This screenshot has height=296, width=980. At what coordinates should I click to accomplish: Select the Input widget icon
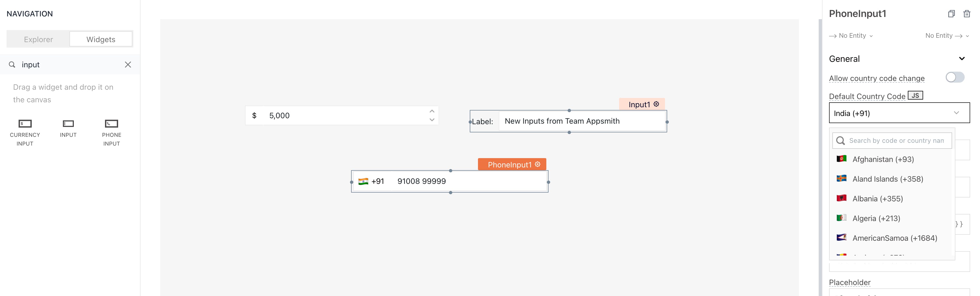[x=68, y=124]
